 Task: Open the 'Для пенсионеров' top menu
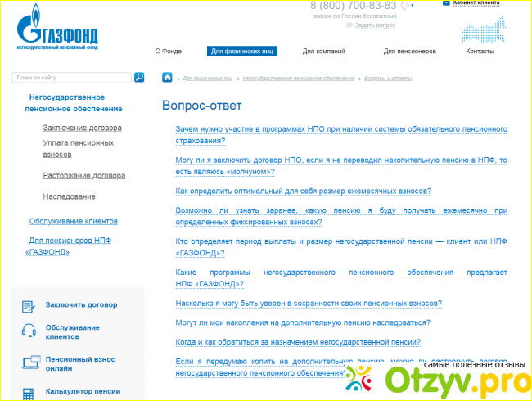pos(409,51)
